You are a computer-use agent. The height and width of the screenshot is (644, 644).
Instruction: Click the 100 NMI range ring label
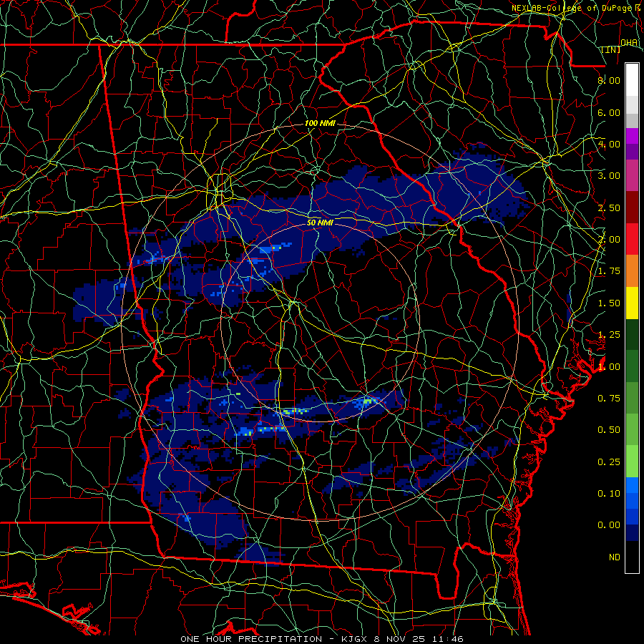pos(320,123)
